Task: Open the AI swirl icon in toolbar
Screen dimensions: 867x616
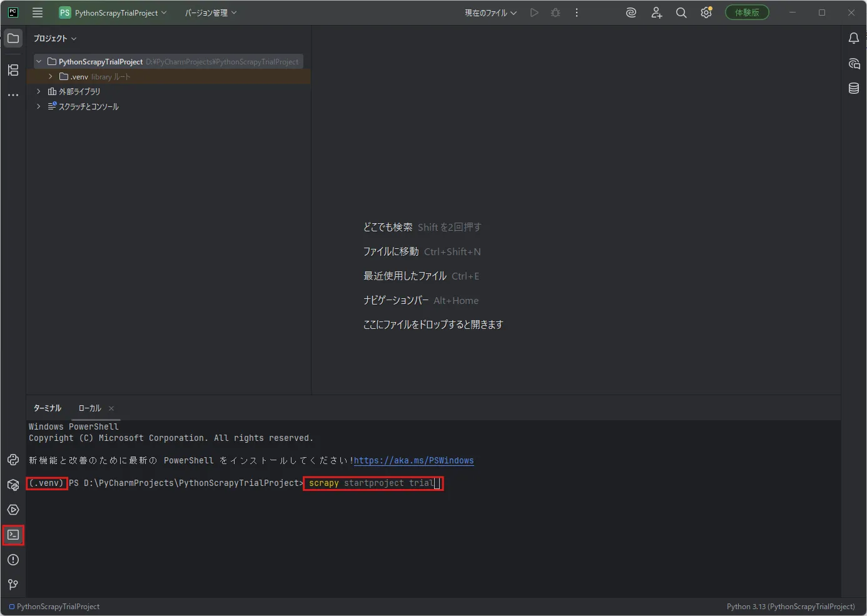Action: [631, 13]
